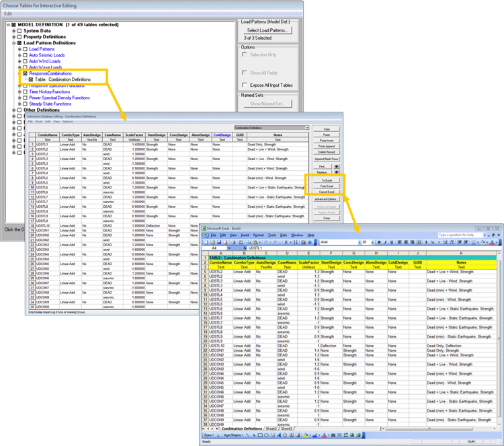
Task: Select the Oval tool in Drawing toolbar
Action: pyautogui.click(x=267, y=435)
